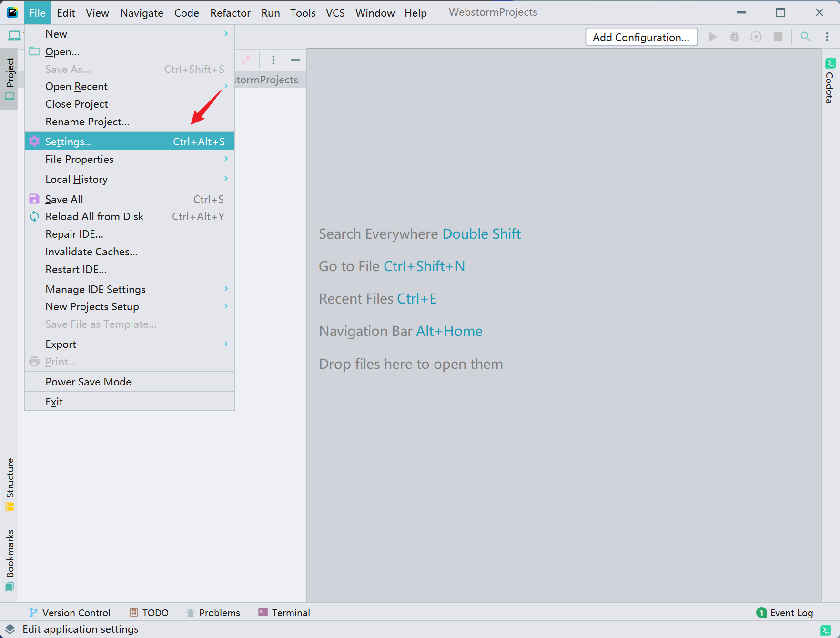Select Settings... in File menu
This screenshot has height=638, width=840.
(130, 142)
